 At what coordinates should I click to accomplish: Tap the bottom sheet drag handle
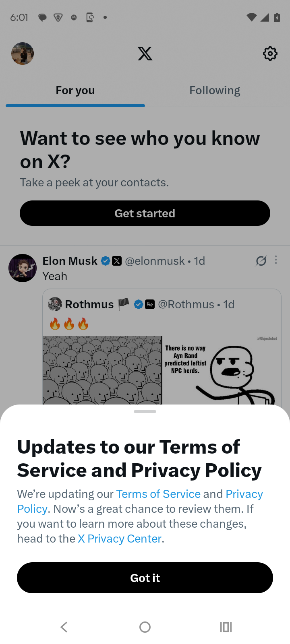point(145,411)
